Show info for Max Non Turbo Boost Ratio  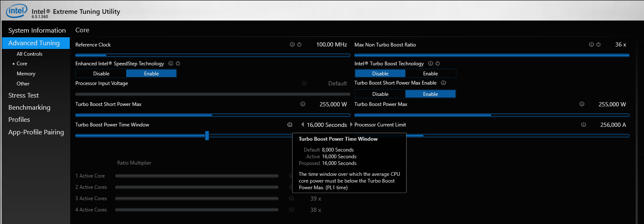click(x=591, y=44)
